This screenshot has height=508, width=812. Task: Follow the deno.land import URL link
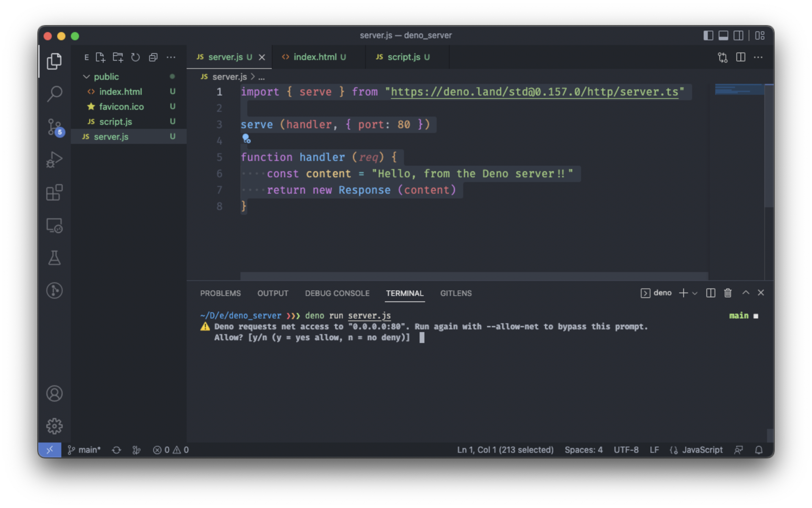pyautogui.click(x=534, y=92)
